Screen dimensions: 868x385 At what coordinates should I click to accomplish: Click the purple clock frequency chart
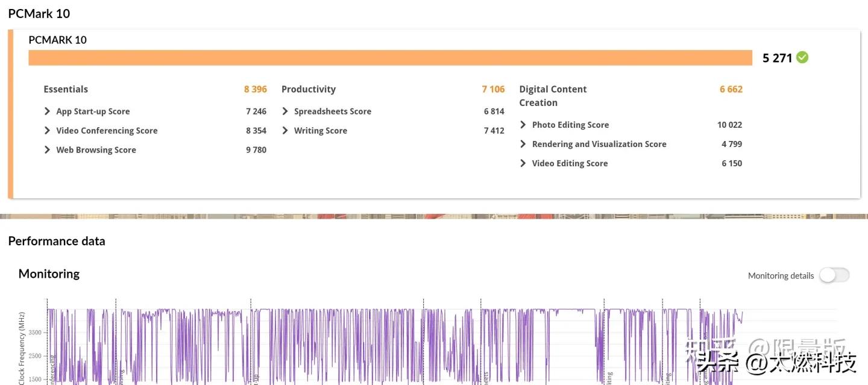pos(395,346)
